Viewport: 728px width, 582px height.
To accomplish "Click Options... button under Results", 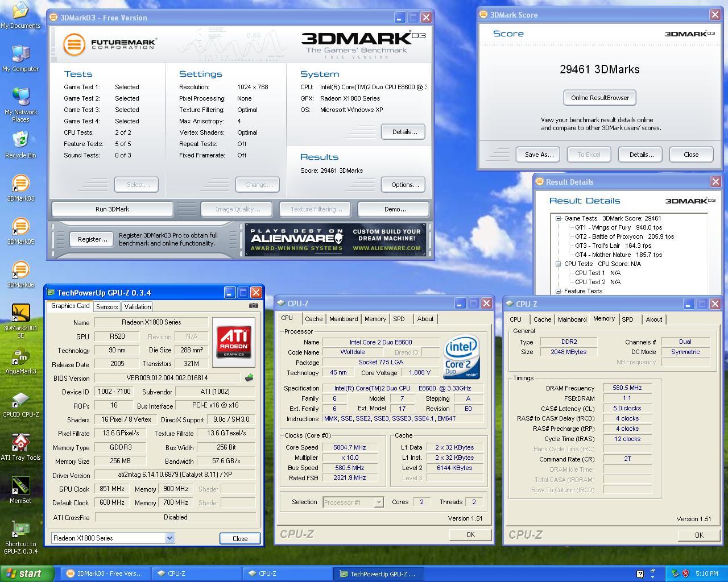I will pyautogui.click(x=404, y=185).
